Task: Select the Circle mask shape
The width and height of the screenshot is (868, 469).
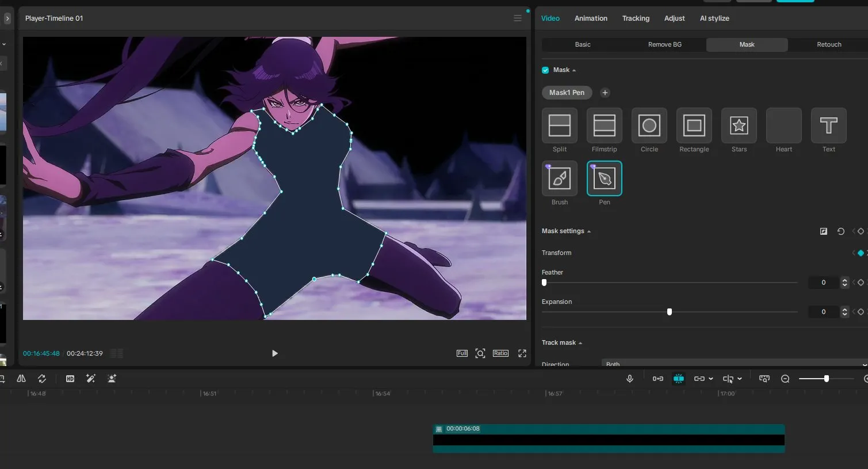Action: (x=649, y=125)
